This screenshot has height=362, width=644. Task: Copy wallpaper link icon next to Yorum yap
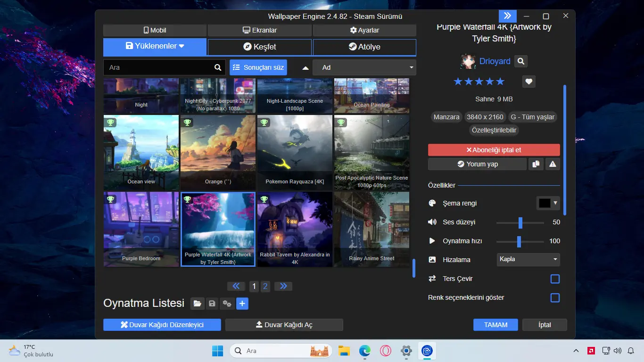click(x=536, y=164)
